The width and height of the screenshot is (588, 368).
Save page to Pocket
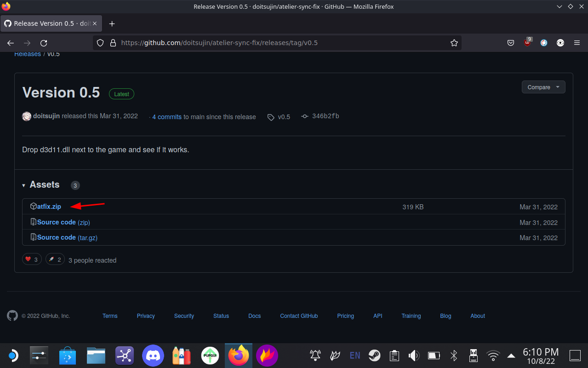[x=511, y=43]
